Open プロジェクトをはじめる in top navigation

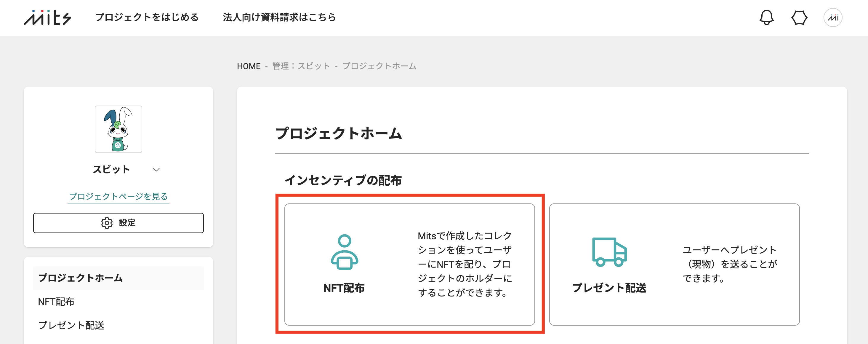click(x=147, y=17)
